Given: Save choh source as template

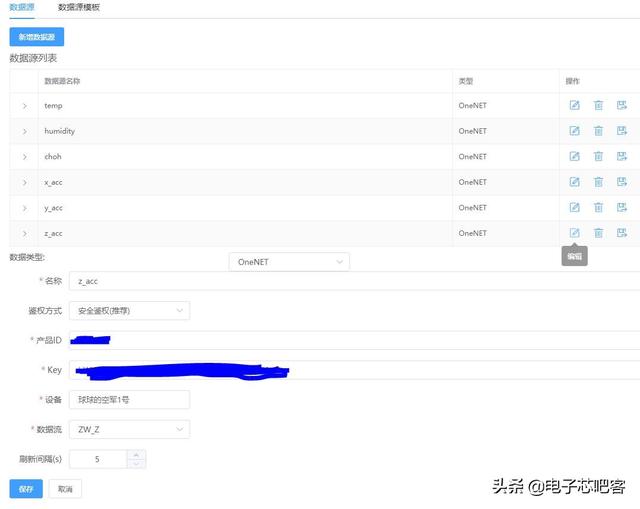Looking at the screenshot, I should 622,156.
